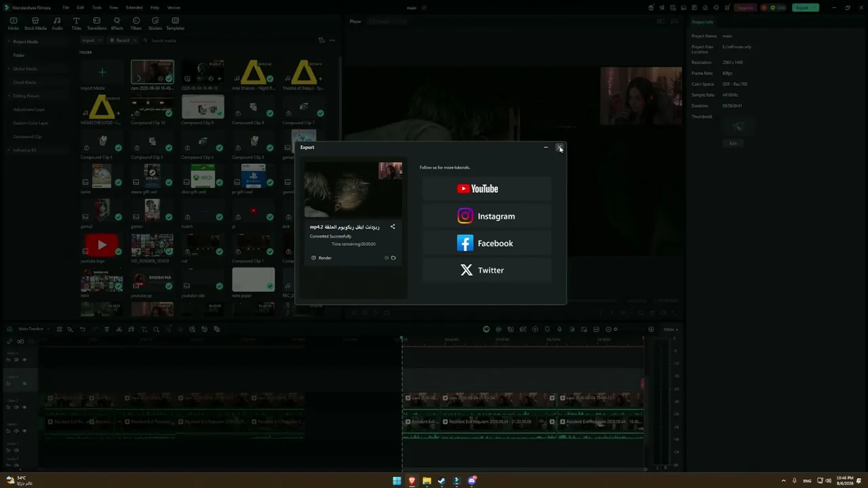Open the media panel more options icon
Viewport: 868px width, 488px height.
pos(332,41)
